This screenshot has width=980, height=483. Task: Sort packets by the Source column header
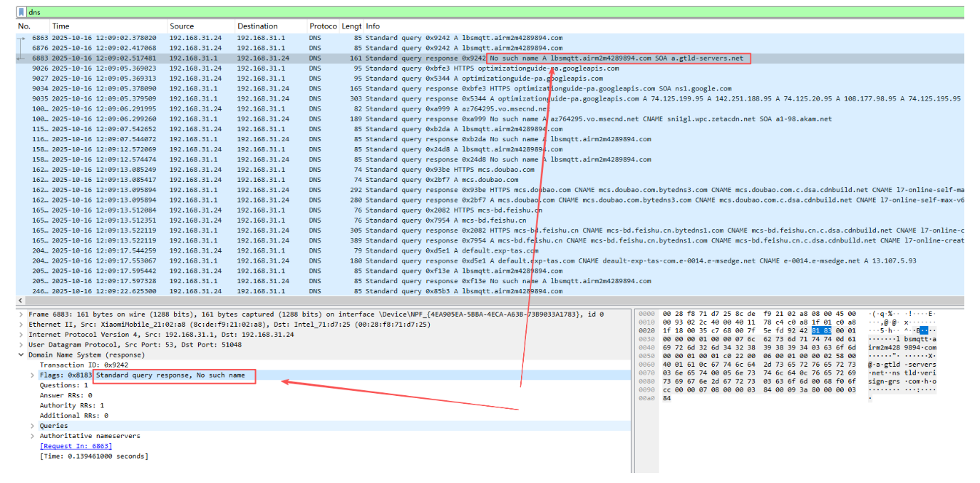pyautogui.click(x=182, y=26)
